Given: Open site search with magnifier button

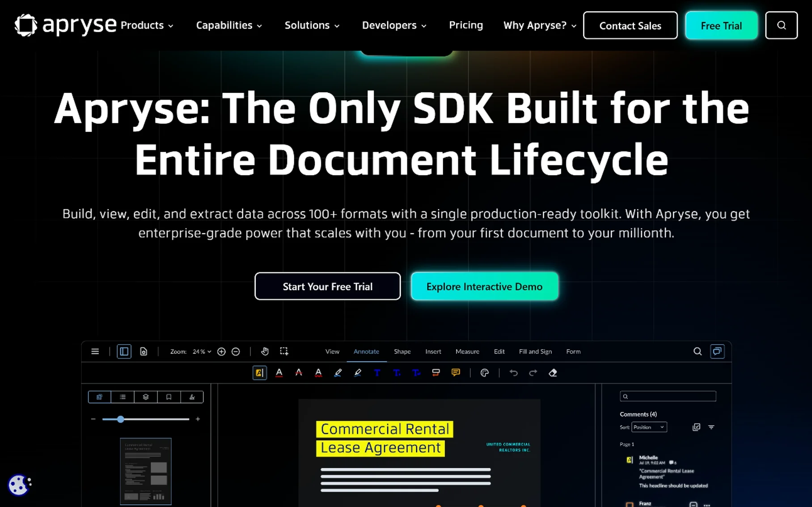Looking at the screenshot, I should (x=781, y=25).
